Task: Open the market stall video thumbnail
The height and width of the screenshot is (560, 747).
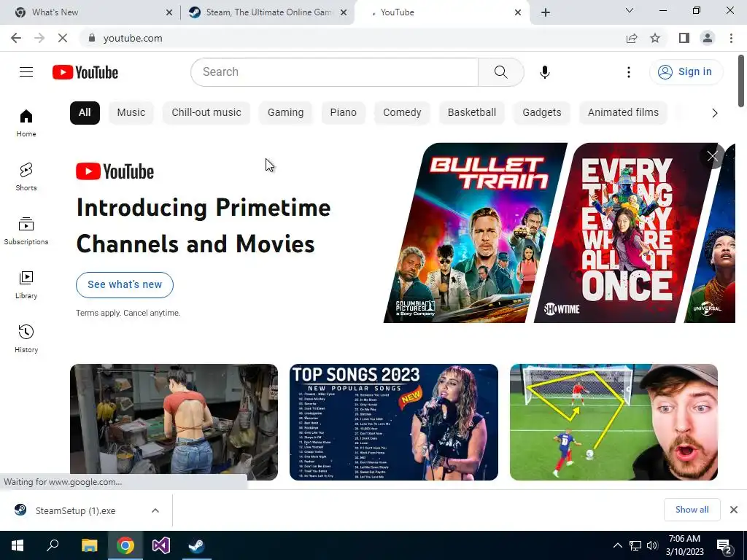Action: (174, 422)
